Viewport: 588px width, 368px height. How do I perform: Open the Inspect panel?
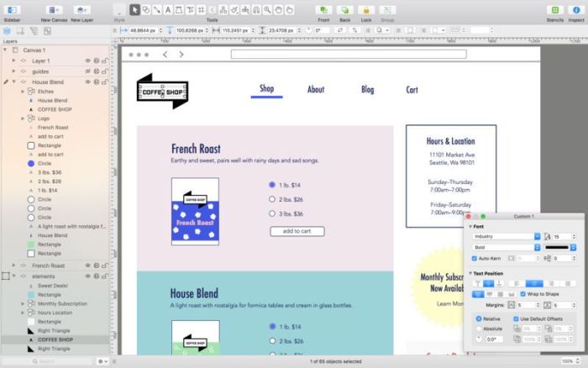click(x=576, y=10)
